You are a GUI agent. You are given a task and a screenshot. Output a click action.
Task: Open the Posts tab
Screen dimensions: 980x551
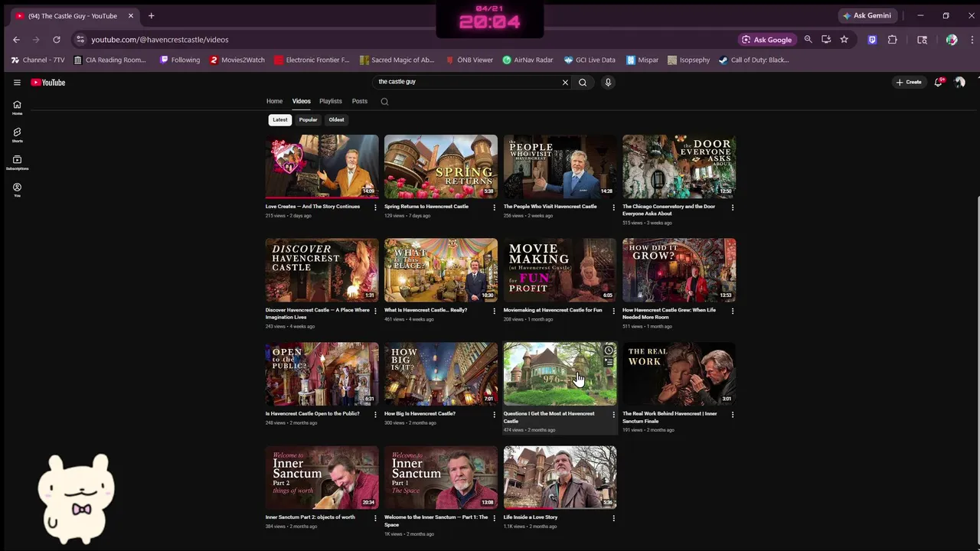coord(360,101)
